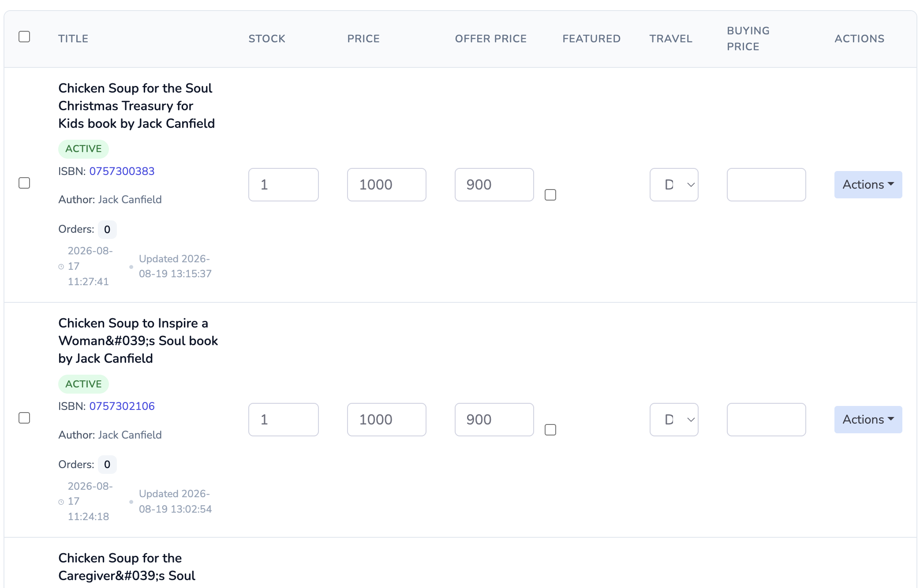Click created timestamp 2026-08-17 11:24:18
Viewport: 920px width, 588px height.
coord(90,501)
